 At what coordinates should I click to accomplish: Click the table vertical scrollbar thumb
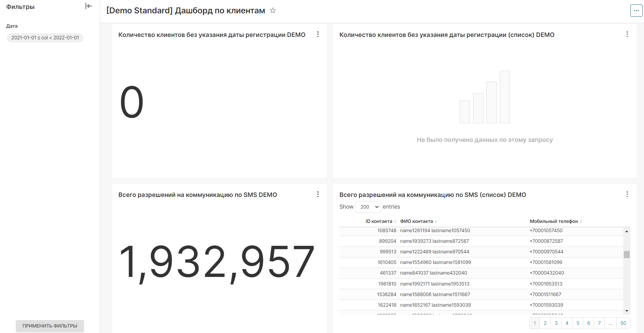click(627, 254)
